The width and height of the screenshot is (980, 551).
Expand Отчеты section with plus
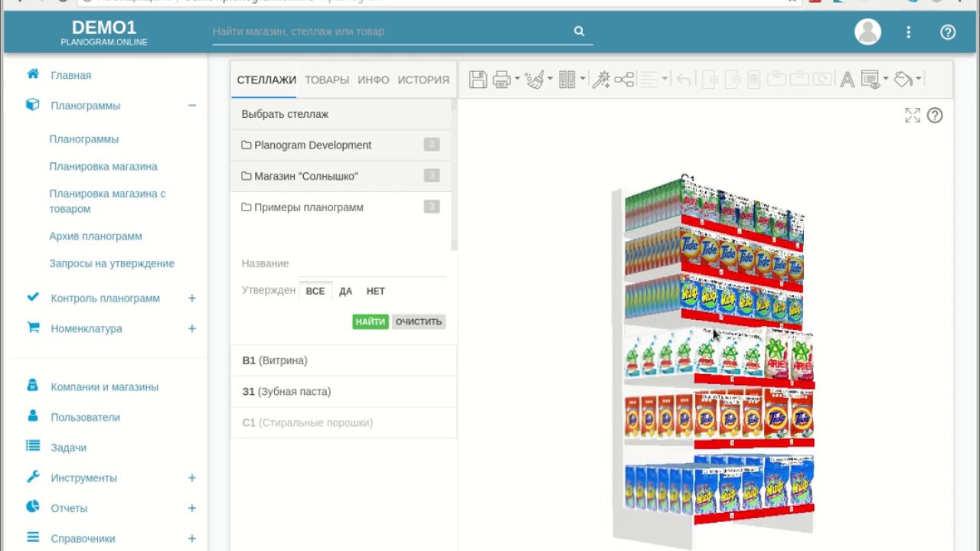coord(192,508)
